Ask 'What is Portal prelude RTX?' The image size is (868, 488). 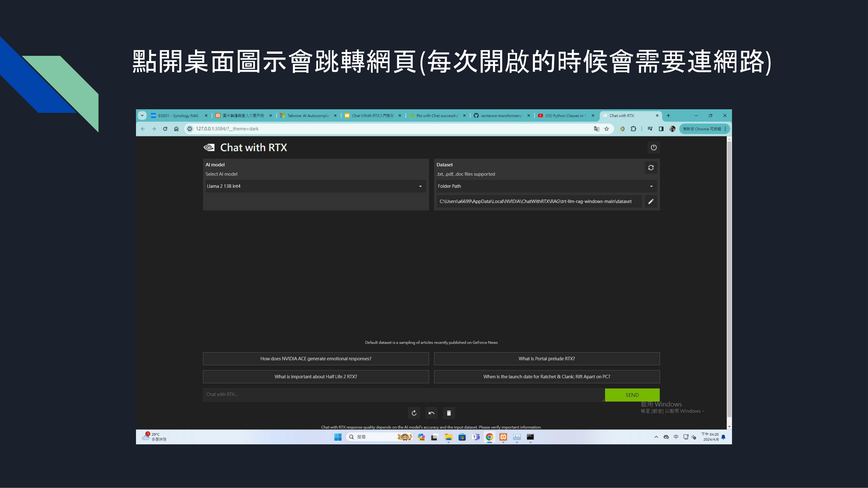click(547, 359)
